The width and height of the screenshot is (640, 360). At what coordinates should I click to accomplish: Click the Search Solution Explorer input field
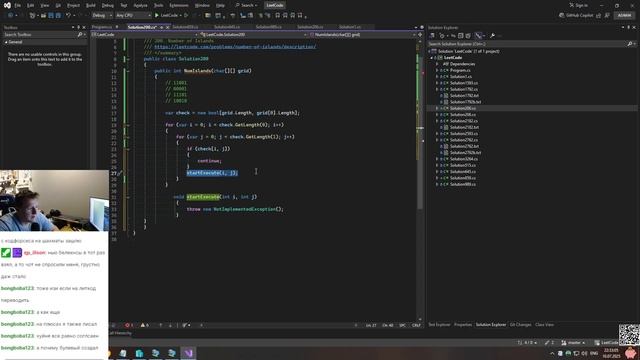tap(527, 44)
